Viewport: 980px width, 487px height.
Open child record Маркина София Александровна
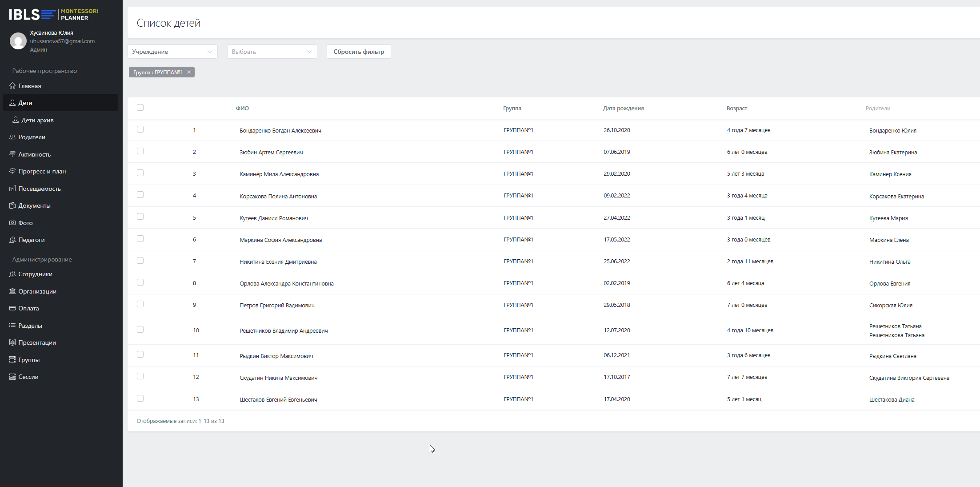point(280,240)
